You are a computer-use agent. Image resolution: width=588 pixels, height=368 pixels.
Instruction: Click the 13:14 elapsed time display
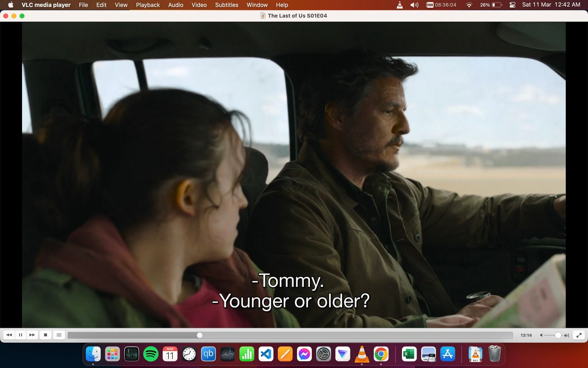pyautogui.click(x=526, y=335)
